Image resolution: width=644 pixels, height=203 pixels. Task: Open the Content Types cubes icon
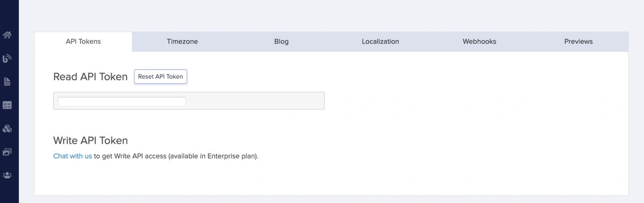tap(8, 129)
